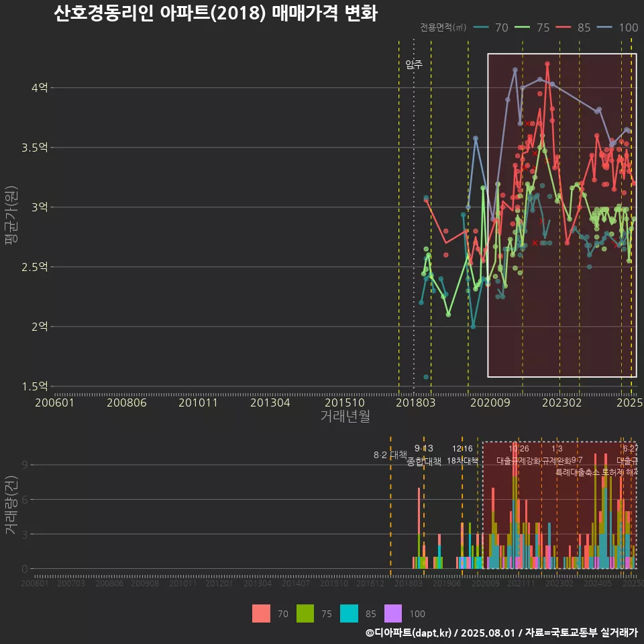
Task: Click the 4억 price axis label
Action: point(40,87)
